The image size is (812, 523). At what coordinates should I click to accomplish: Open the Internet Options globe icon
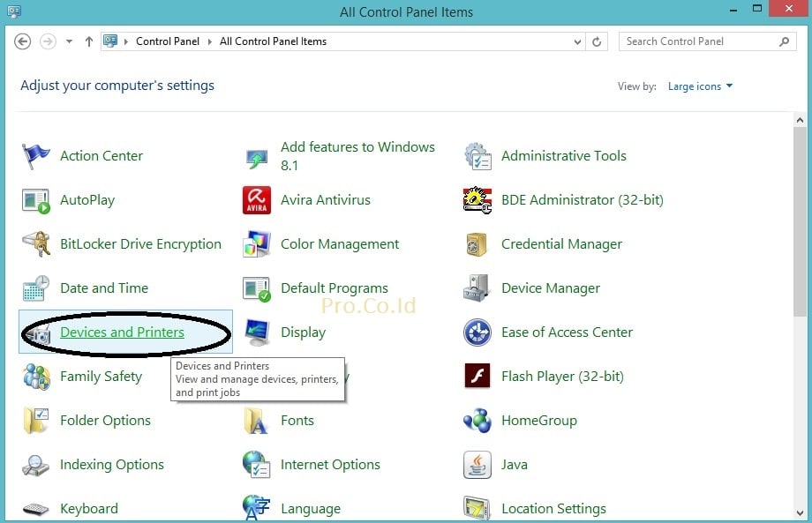[x=256, y=465]
